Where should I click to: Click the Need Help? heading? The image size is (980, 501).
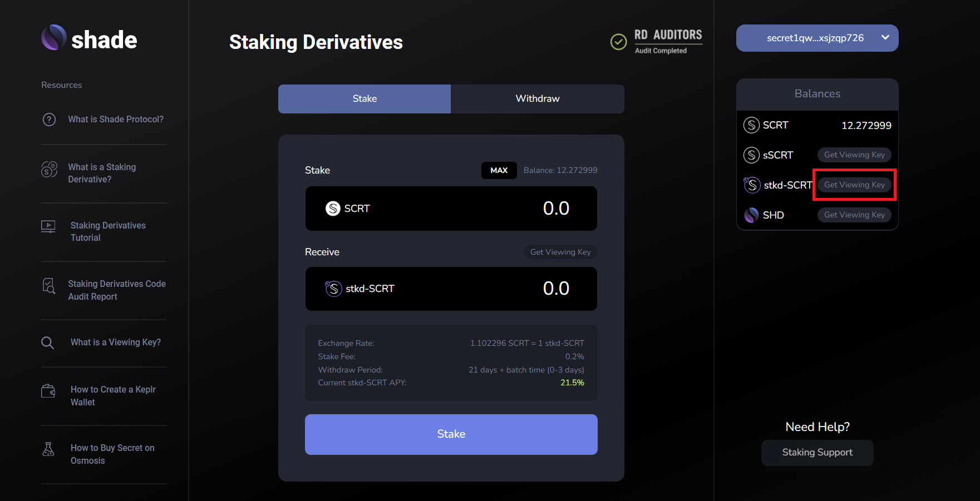(x=818, y=427)
